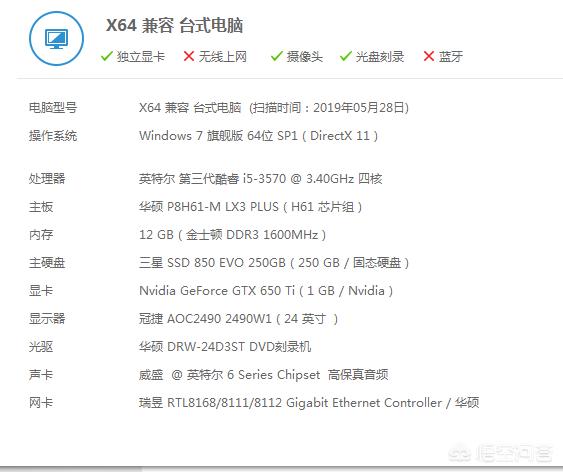Click the red X next to 无线上网
563x472 pixels.
[189, 56]
